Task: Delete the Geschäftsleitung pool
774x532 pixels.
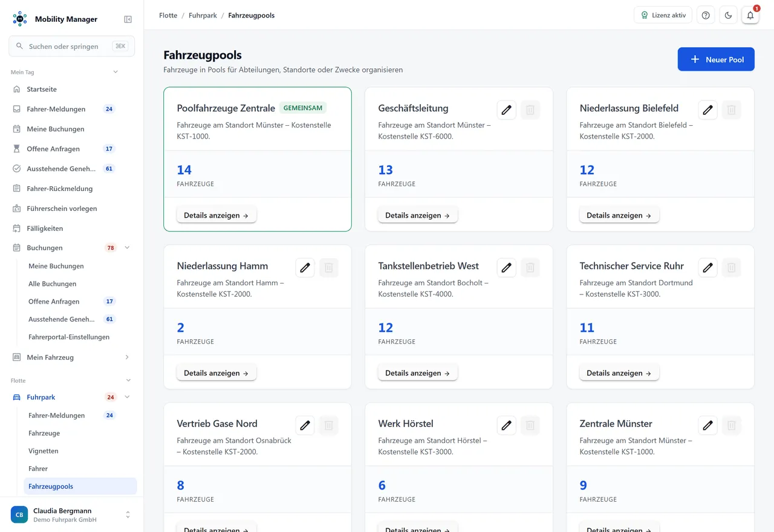Action: click(530, 110)
